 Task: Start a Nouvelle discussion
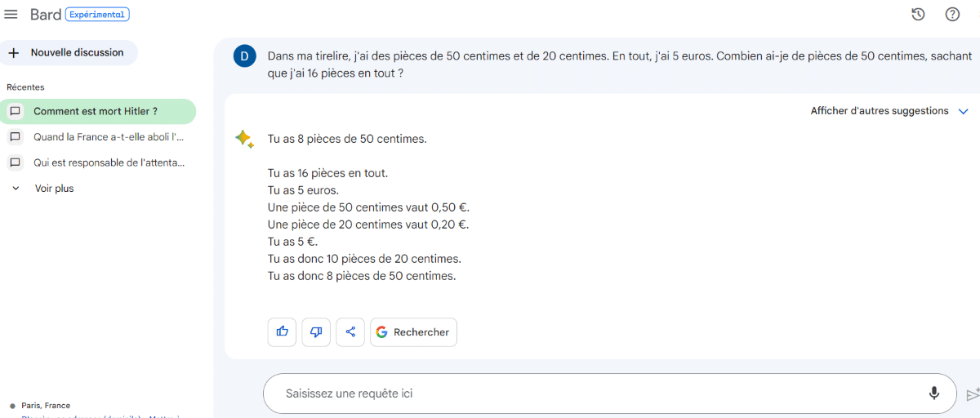pos(69,52)
